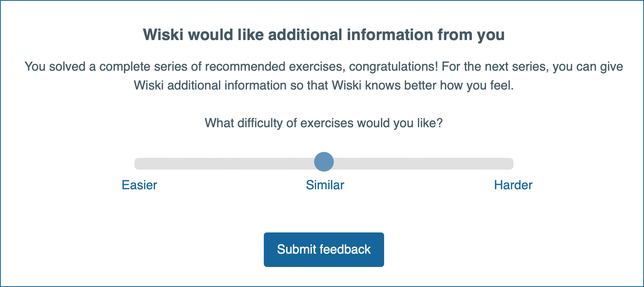
Task: Click the 'Wiski would like additional information' heading
Action: [324, 35]
